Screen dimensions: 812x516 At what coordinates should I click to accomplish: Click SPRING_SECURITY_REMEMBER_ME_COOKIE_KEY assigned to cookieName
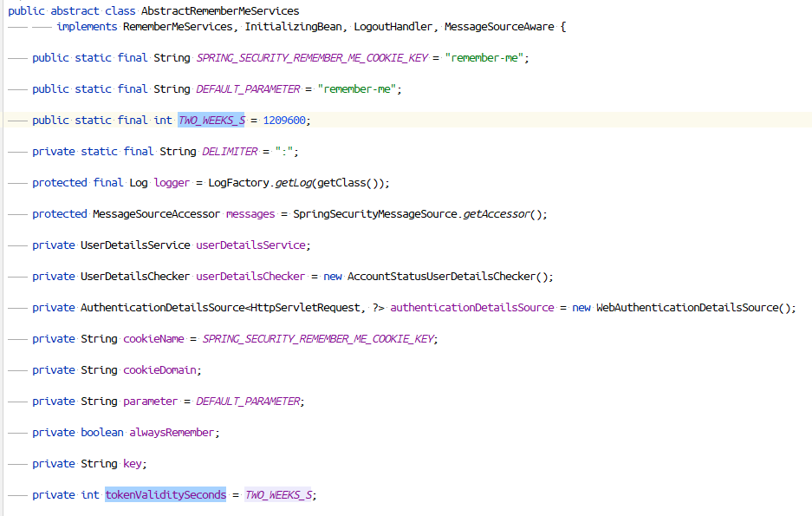click(x=319, y=339)
